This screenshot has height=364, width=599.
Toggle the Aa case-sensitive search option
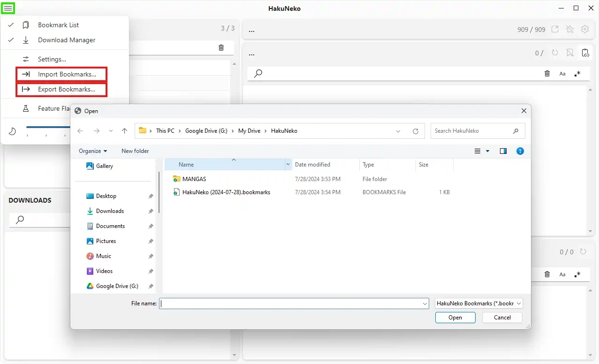coord(562,74)
